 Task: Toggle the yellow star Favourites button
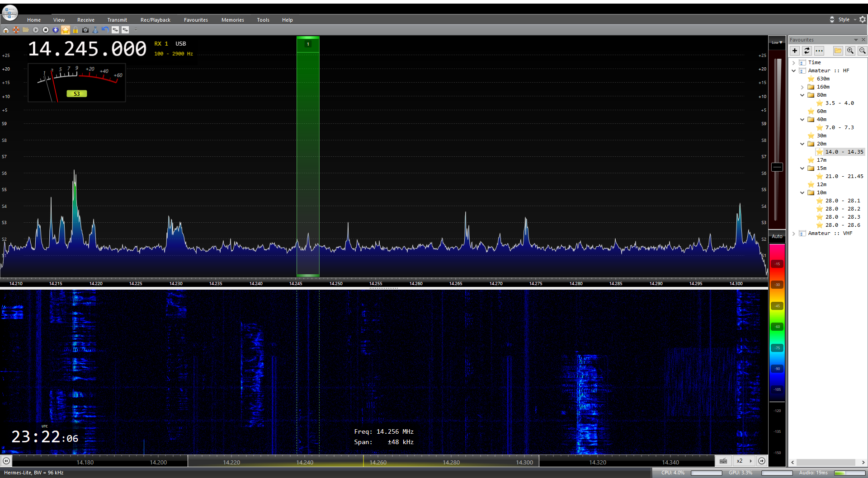pos(66,30)
